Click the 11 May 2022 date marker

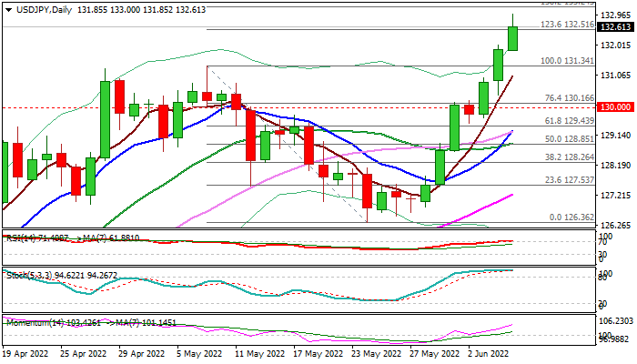[260, 354]
